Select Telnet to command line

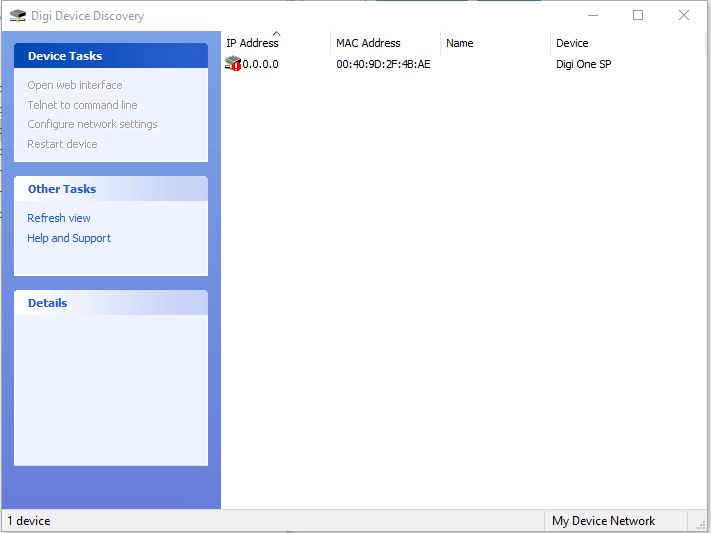(82, 105)
